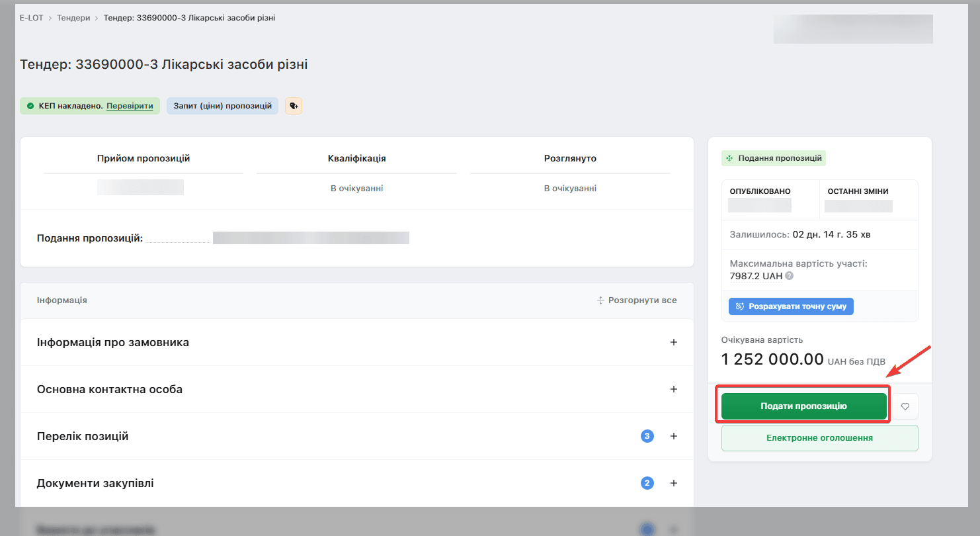The image size is (980, 536).
Task: Click Подати пропозицію green button
Action: point(803,406)
